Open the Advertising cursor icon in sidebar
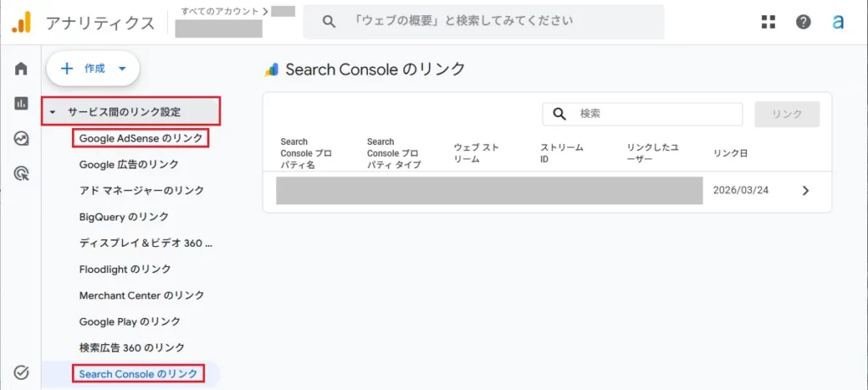868x390 pixels. [x=21, y=175]
